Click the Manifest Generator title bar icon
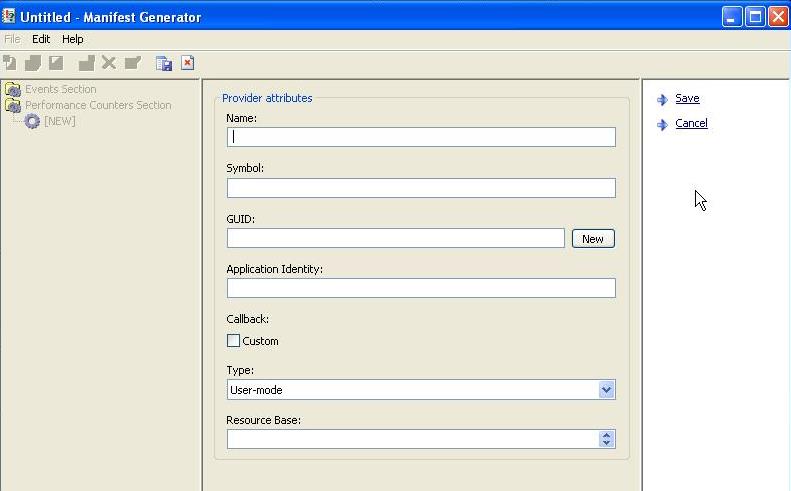791x491 pixels. [x=9, y=16]
